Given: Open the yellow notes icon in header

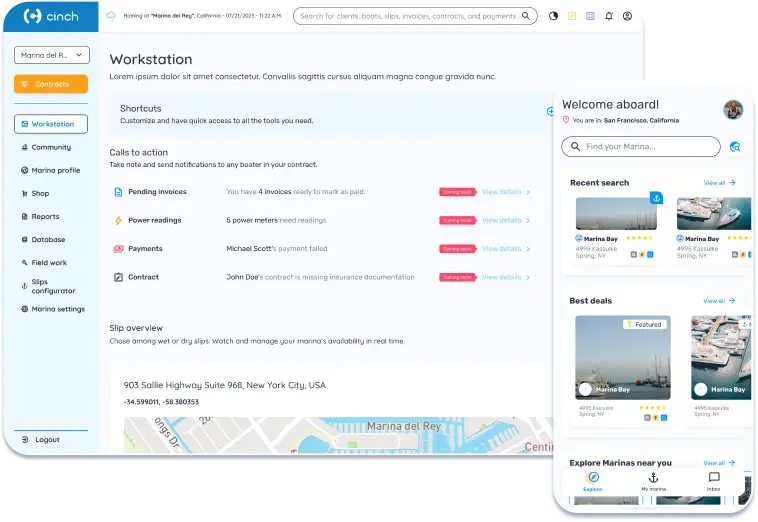Looking at the screenshot, I should [x=572, y=16].
